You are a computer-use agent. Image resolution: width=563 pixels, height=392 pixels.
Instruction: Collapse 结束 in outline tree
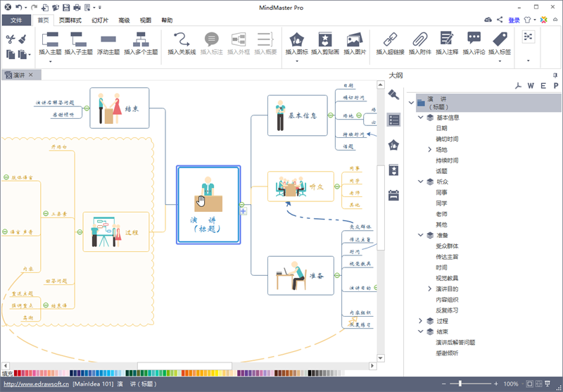[420, 331]
